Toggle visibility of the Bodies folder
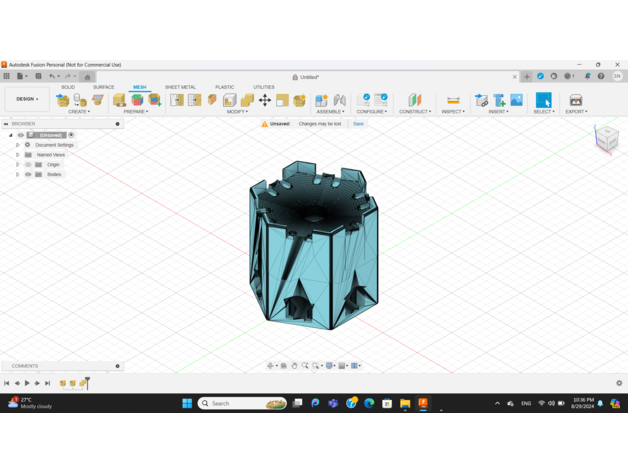628x472 pixels. coord(28,174)
